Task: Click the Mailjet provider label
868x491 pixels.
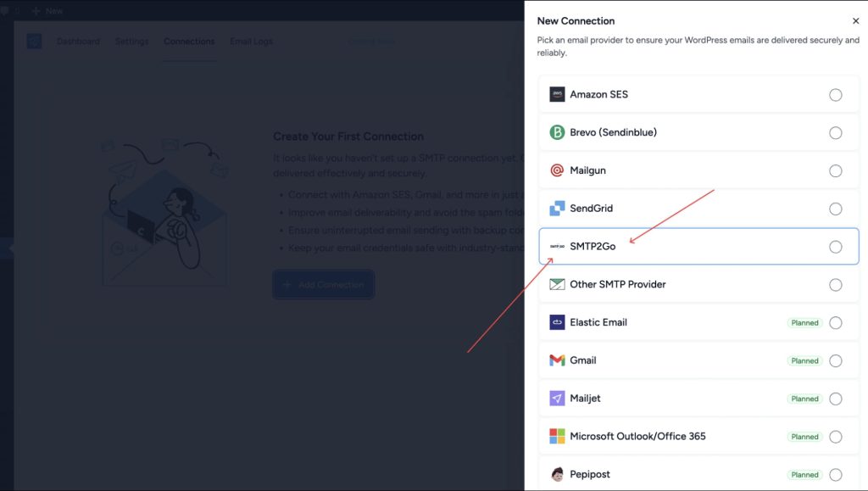Action: tap(585, 398)
